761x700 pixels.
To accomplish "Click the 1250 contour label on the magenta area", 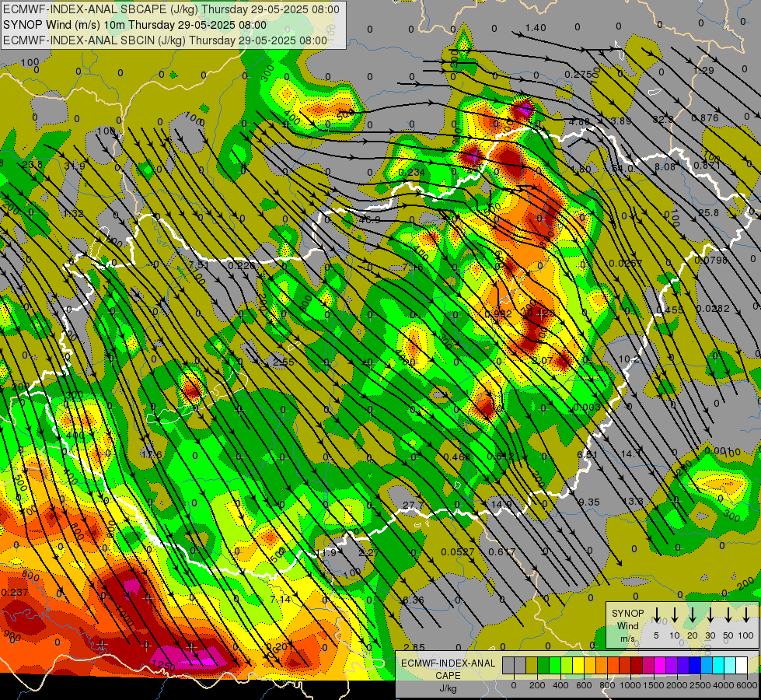I will (x=163, y=665).
